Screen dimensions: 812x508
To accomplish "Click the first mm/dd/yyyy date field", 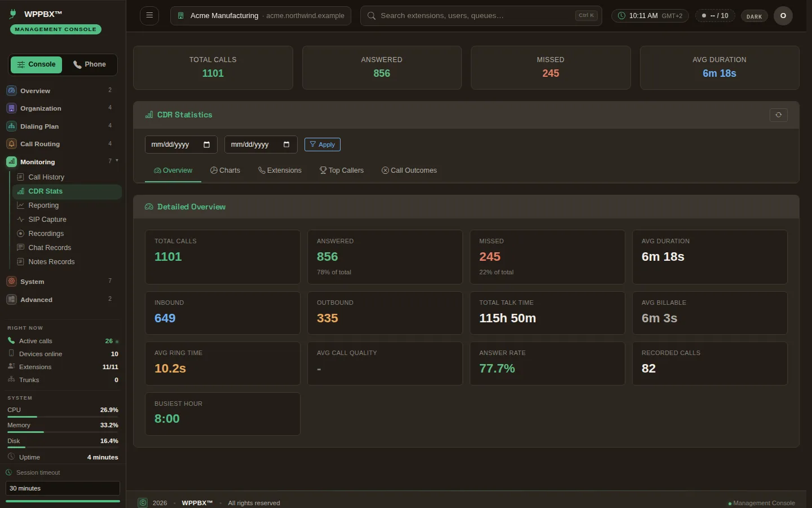I will click(181, 144).
